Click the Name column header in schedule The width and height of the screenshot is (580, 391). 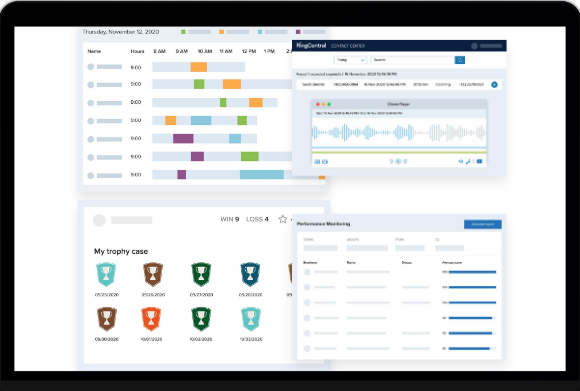[94, 51]
